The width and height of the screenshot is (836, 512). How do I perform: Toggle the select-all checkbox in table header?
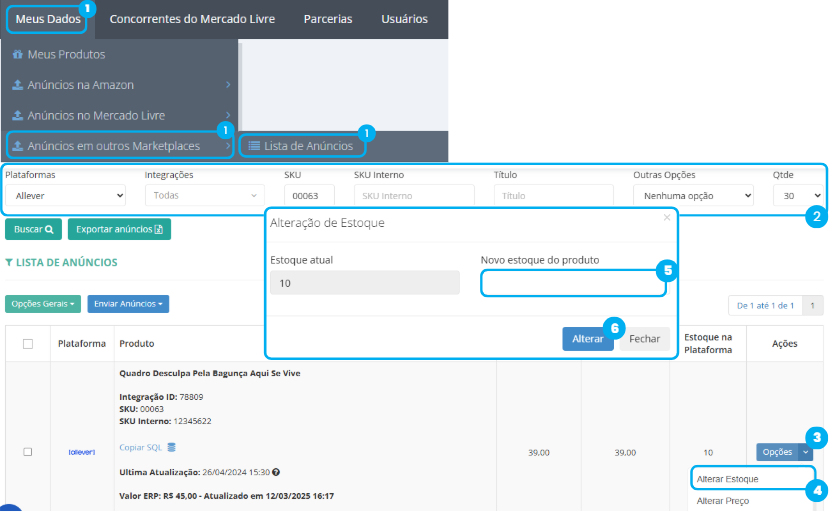(x=28, y=344)
